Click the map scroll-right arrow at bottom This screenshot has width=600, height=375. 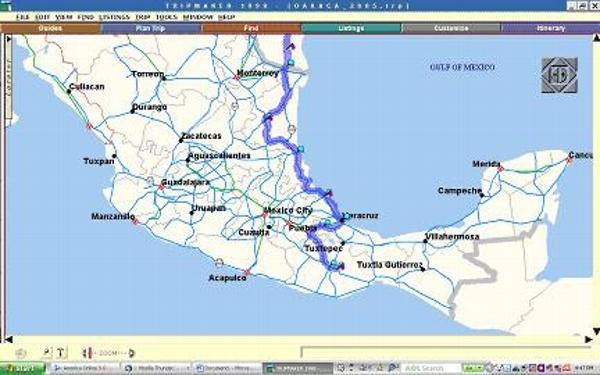tap(589, 339)
